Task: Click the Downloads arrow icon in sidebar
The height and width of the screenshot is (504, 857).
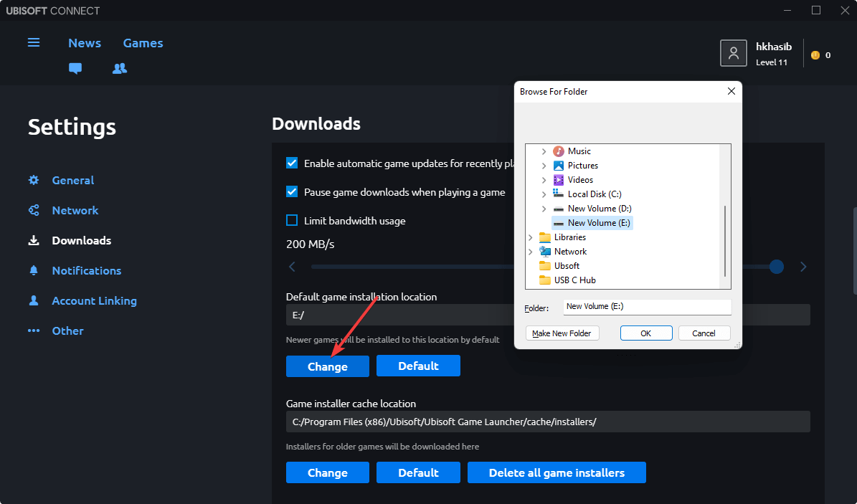Action: 34,240
